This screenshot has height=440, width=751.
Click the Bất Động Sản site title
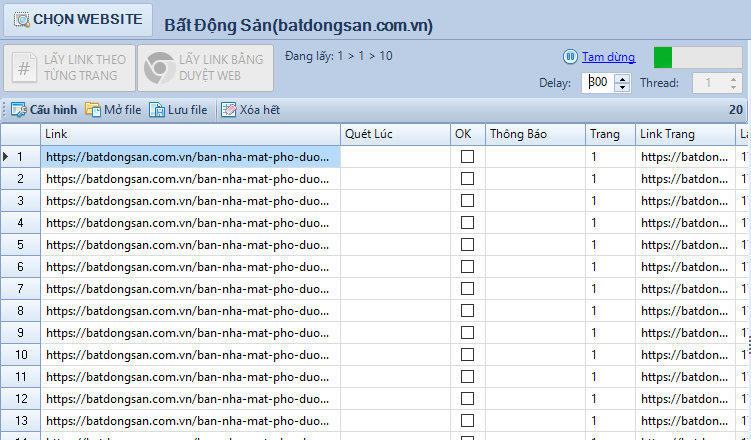pyautogui.click(x=298, y=25)
